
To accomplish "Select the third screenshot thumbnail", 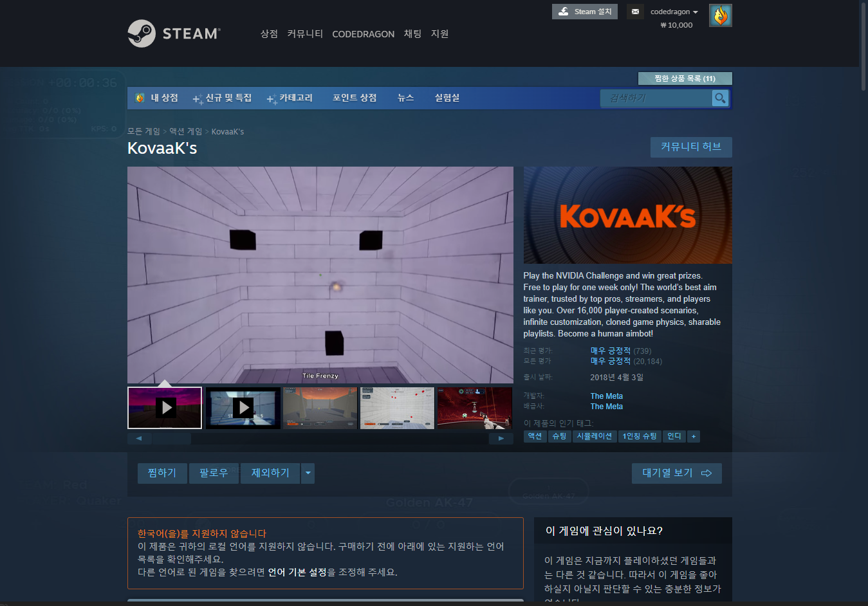I will pyautogui.click(x=320, y=408).
